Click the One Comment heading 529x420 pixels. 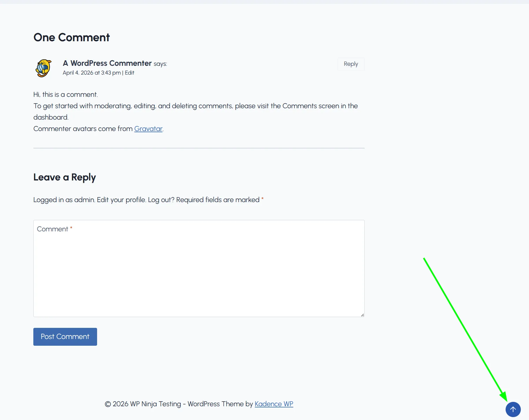pyautogui.click(x=71, y=37)
